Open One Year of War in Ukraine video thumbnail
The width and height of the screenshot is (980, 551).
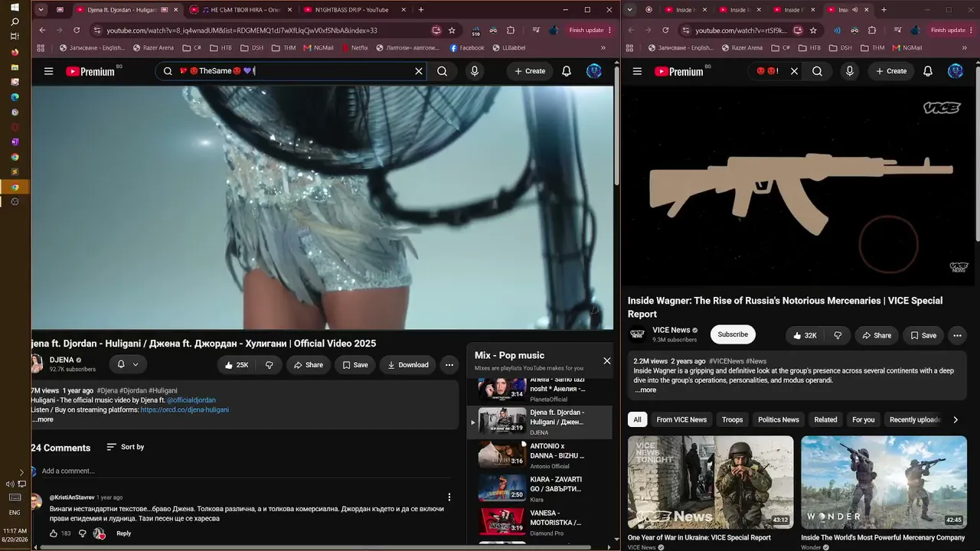click(710, 482)
